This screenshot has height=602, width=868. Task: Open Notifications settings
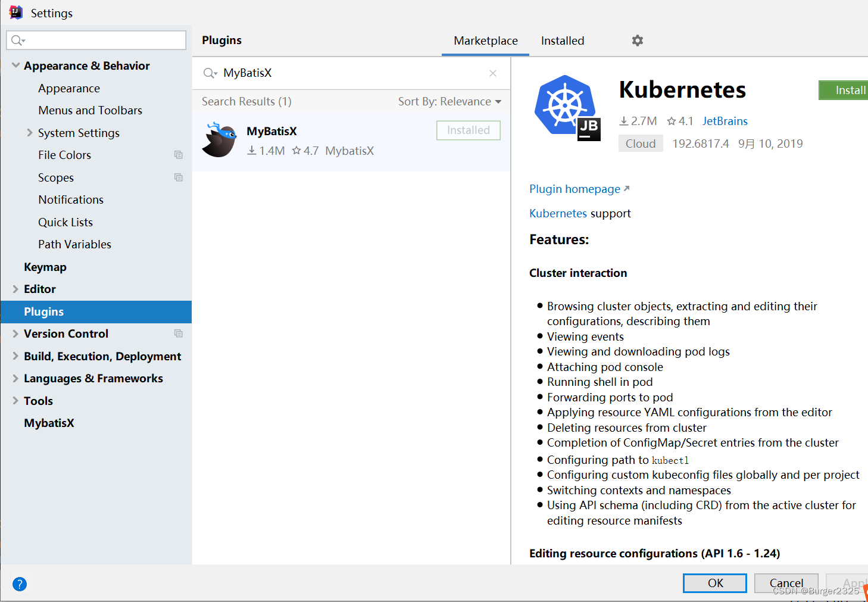[x=71, y=199]
